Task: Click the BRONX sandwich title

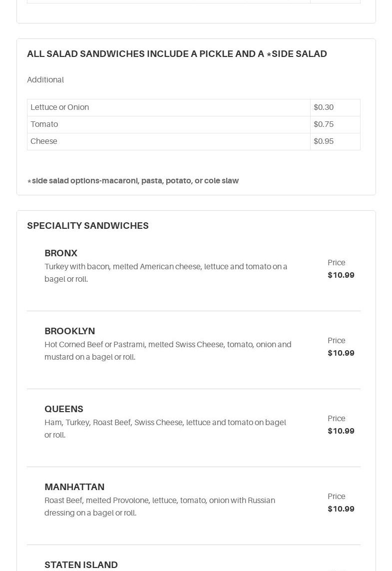Action: 61,253
